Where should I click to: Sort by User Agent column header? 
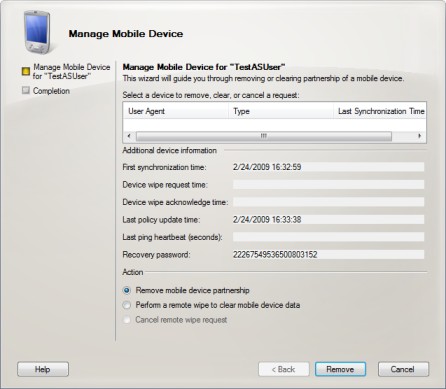pos(176,111)
